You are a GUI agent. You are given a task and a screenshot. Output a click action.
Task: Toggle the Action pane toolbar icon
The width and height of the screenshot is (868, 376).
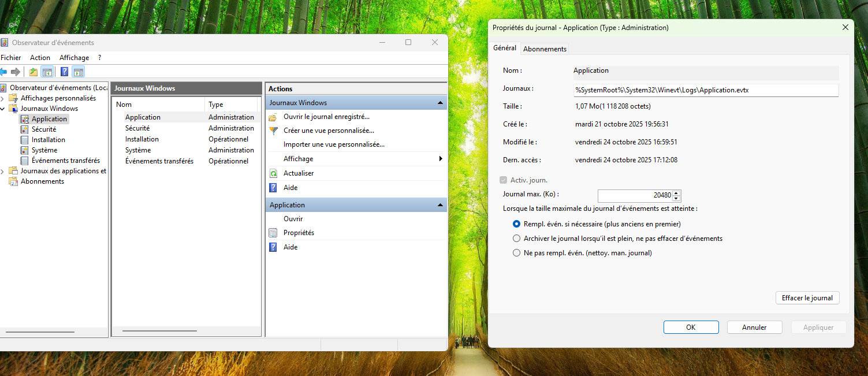pos(79,72)
